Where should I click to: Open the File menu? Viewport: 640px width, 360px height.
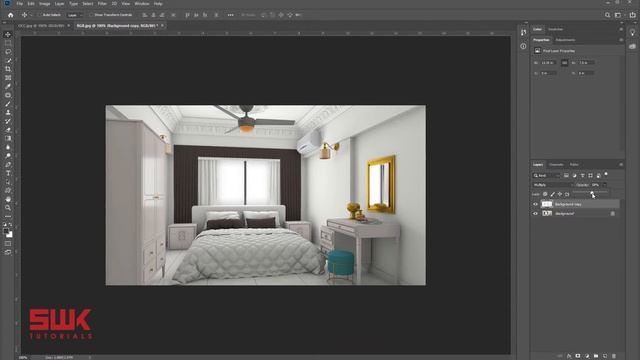[x=20, y=4]
